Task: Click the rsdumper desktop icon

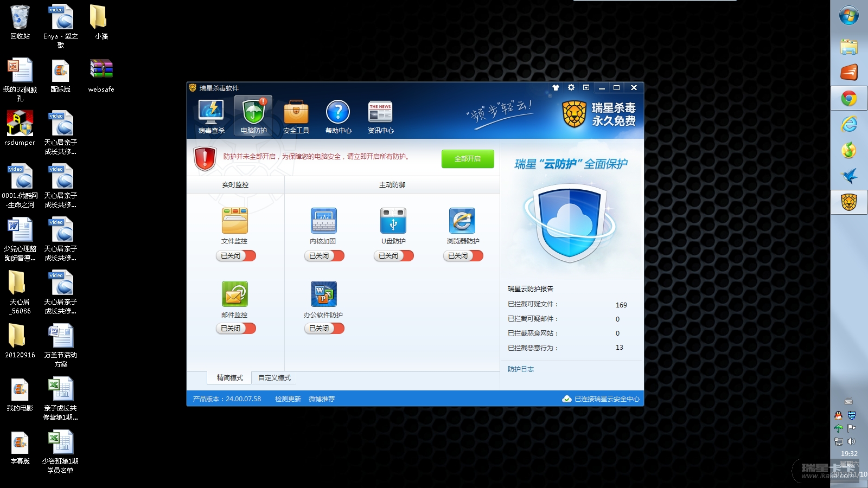Action: tap(20, 129)
